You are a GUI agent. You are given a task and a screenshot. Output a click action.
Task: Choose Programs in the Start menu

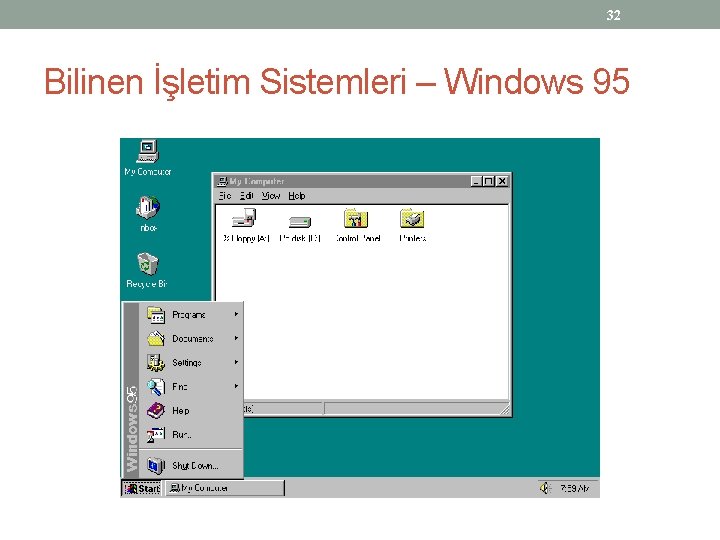(191, 315)
